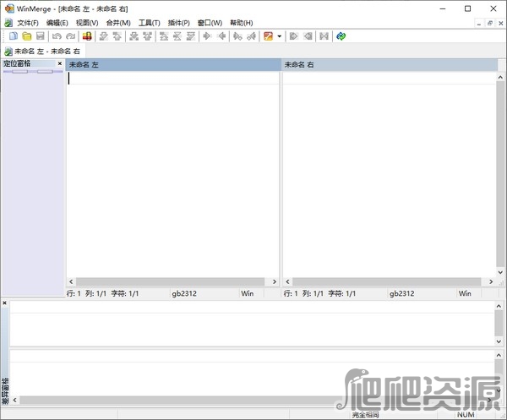The image size is (507, 420).
Task: Click the bowtie-shaped icon before Refresh
Action: point(324,36)
